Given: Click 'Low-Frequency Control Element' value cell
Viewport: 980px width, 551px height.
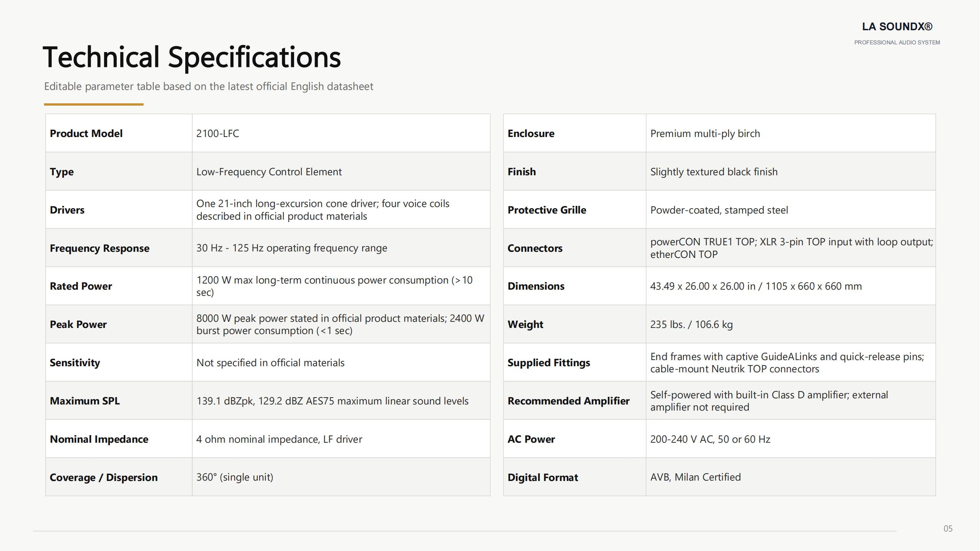Looking at the screenshot, I should [x=341, y=171].
